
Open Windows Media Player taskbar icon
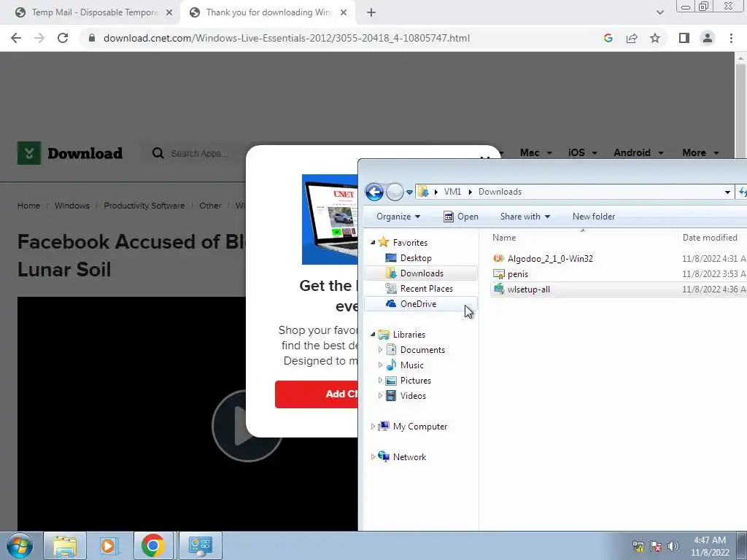click(x=109, y=545)
